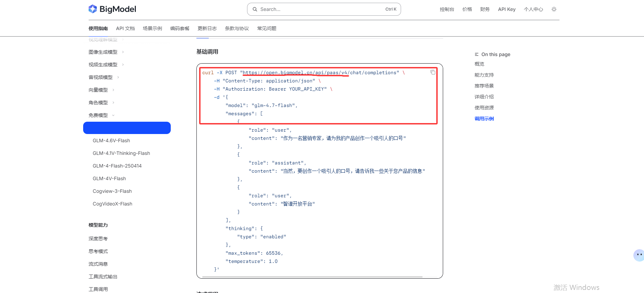Click the On this page list icon
Image resolution: width=644 pixels, height=293 pixels.
[477, 54]
